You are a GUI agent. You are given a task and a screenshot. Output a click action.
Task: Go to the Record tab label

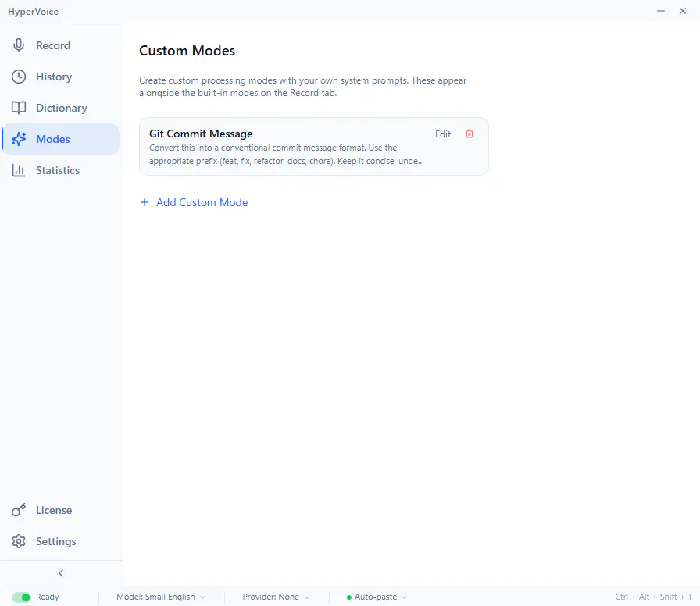coord(53,45)
